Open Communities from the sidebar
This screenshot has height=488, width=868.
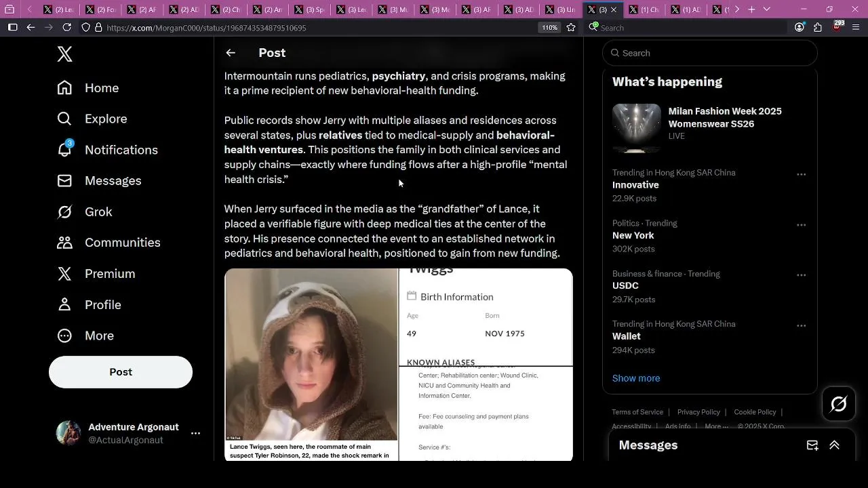(109, 243)
